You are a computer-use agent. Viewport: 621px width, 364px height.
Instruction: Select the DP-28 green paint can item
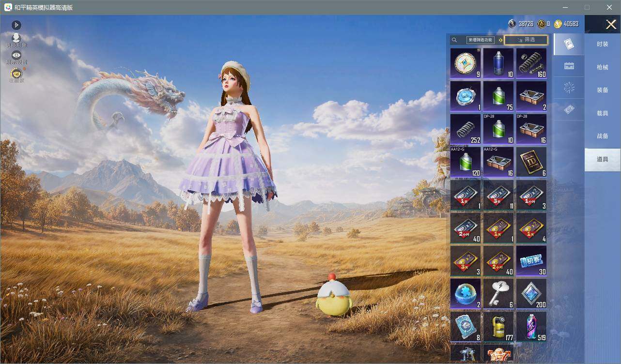tap(498, 129)
